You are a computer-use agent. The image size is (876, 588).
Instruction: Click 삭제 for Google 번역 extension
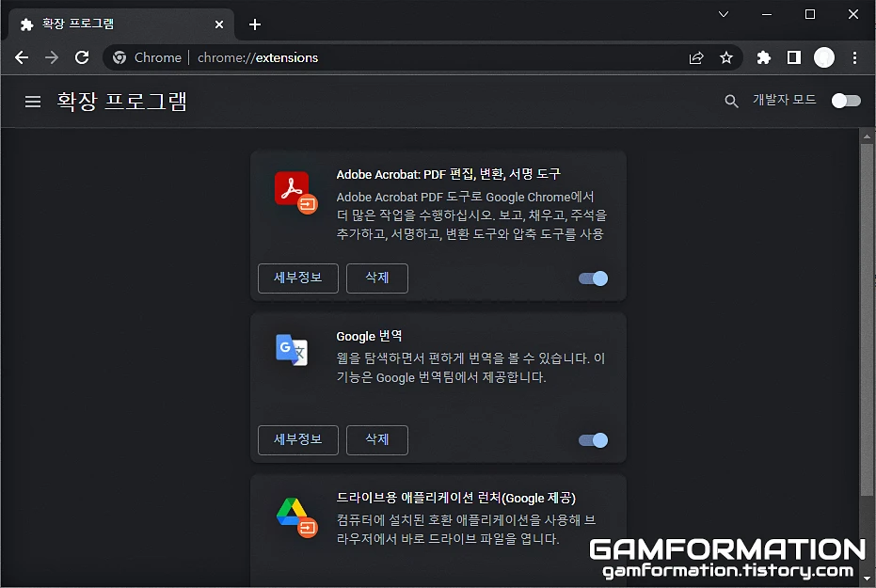pyautogui.click(x=377, y=440)
